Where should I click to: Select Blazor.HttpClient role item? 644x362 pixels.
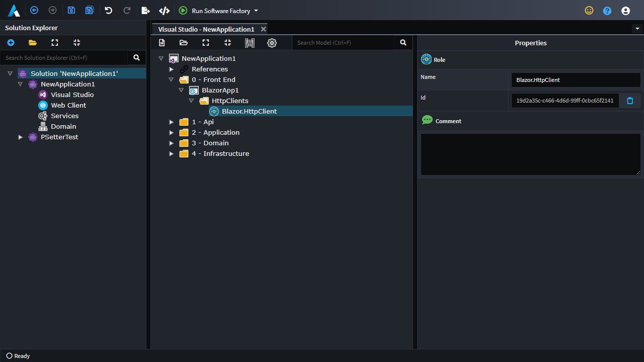tap(249, 111)
